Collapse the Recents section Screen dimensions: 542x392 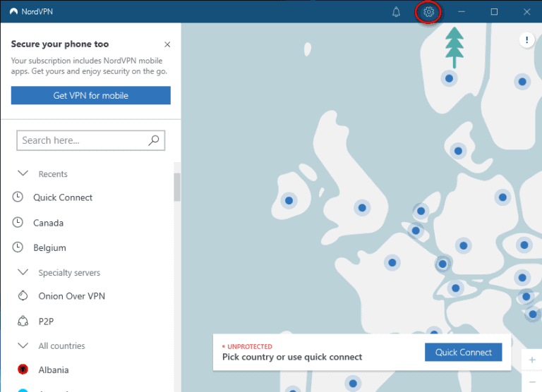tap(23, 173)
